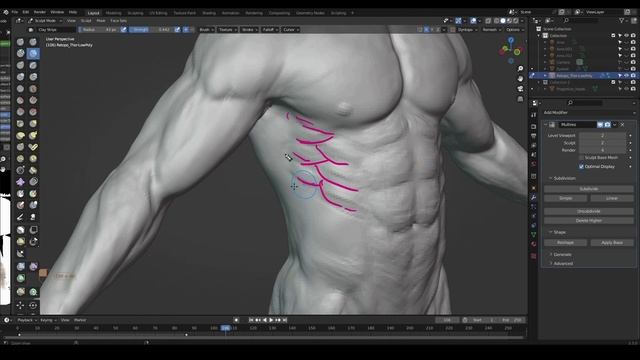This screenshot has width=640, height=360.
Task: Click the blue Z axis on the navigation gizmo
Action: pos(511,40)
